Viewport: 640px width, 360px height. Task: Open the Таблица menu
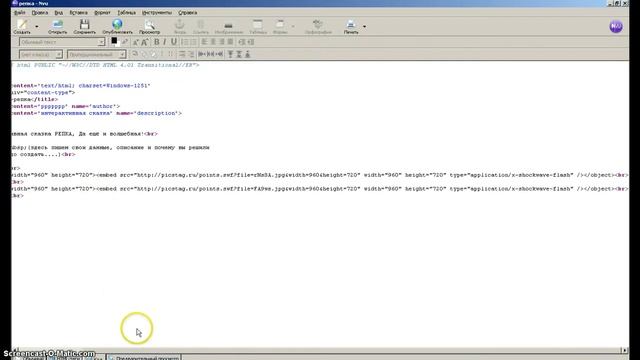[127, 13]
